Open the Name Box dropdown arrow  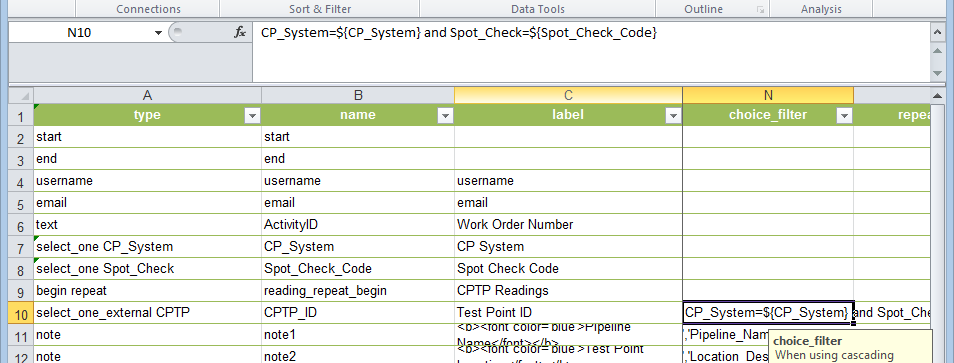point(159,33)
